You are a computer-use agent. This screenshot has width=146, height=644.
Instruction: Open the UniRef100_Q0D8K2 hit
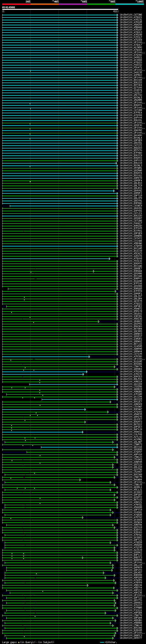131,552
